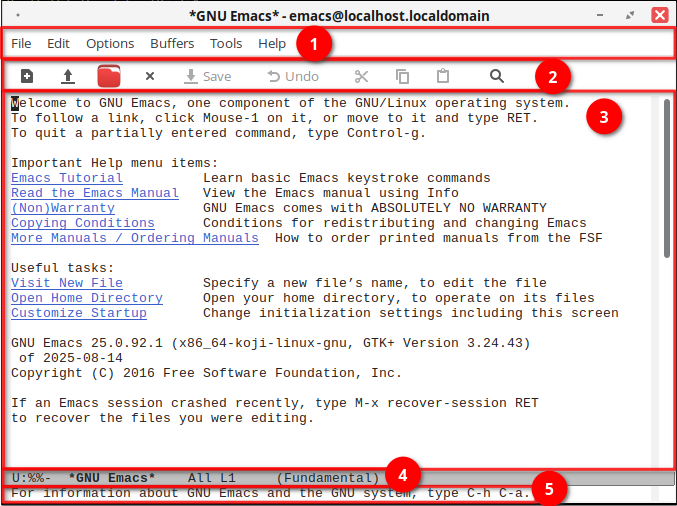
Task: Click the Cut scissors icon
Action: point(361,76)
